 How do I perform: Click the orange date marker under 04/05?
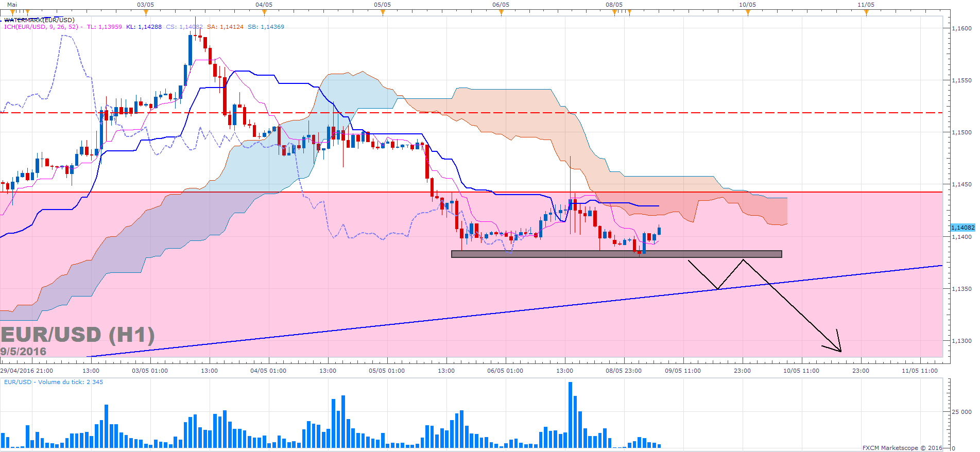pos(264,13)
